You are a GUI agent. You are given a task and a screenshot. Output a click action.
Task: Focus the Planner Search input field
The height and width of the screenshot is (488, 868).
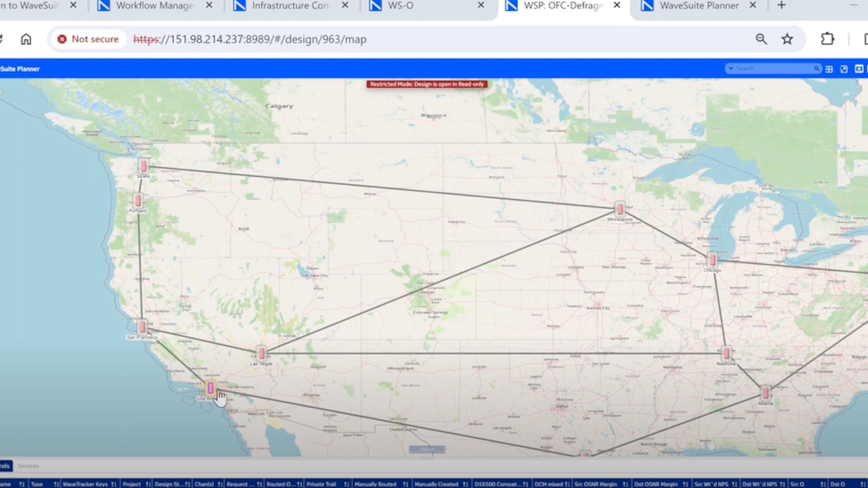(x=773, y=68)
